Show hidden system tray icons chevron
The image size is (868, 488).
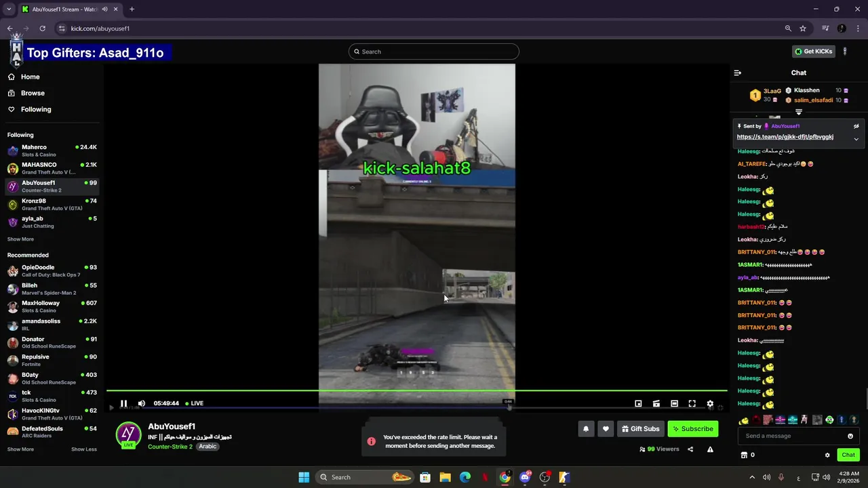[x=752, y=477]
